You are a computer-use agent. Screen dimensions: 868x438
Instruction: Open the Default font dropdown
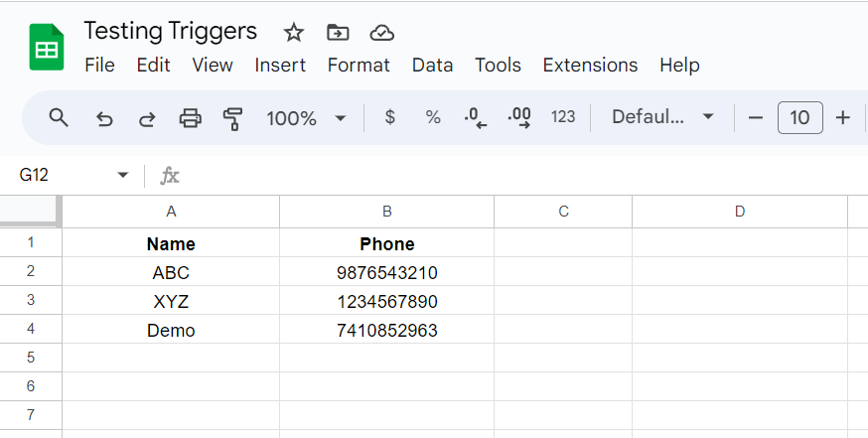point(663,117)
